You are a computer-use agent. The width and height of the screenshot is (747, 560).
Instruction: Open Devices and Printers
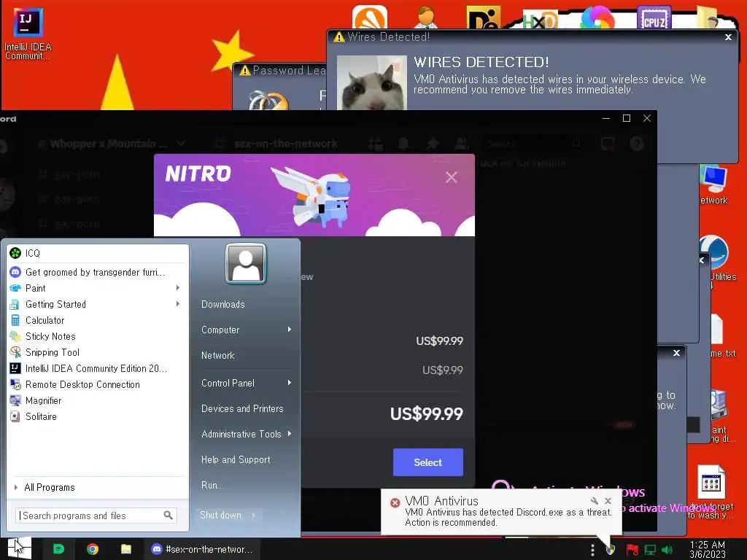click(242, 408)
